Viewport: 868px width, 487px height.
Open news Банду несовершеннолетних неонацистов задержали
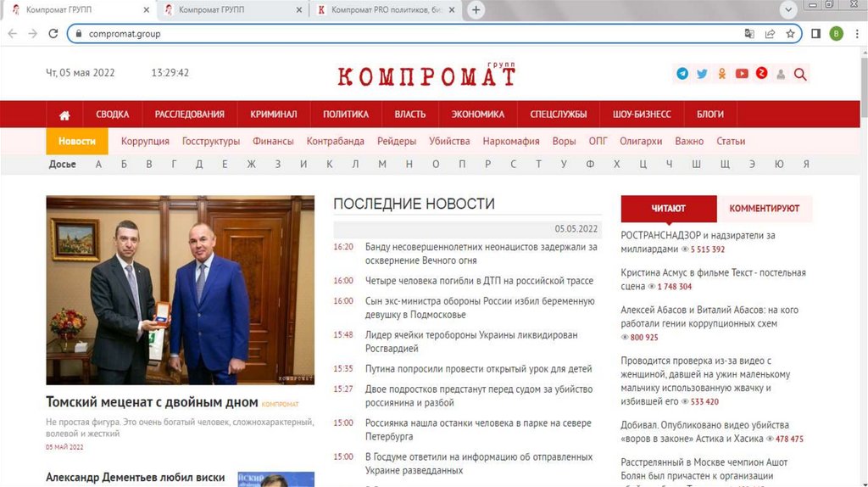click(x=481, y=254)
